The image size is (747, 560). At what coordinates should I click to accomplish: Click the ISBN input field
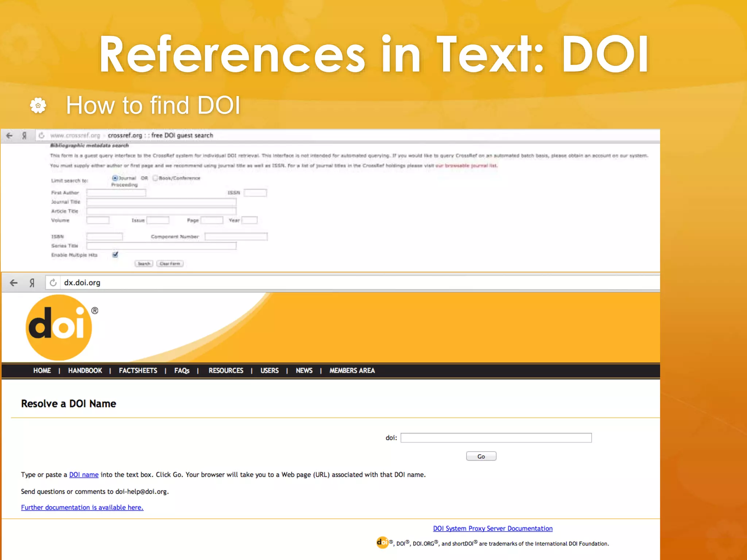pyautogui.click(x=105, y=237)
